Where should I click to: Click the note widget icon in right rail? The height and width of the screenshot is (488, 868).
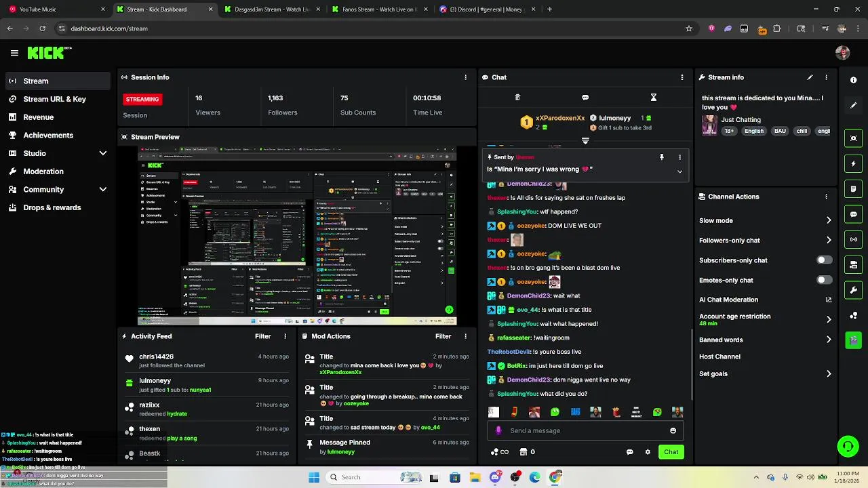pyautogui.click(x=853, y=189)
